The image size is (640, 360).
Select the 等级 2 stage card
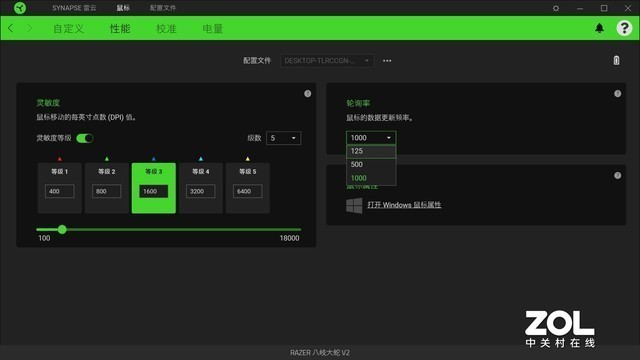pos(107,188)
